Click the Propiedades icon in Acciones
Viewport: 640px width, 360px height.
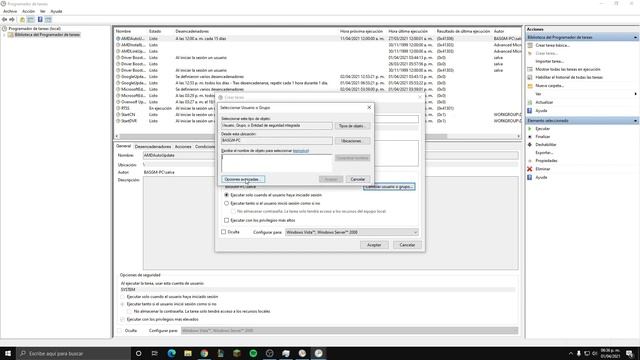530,161
